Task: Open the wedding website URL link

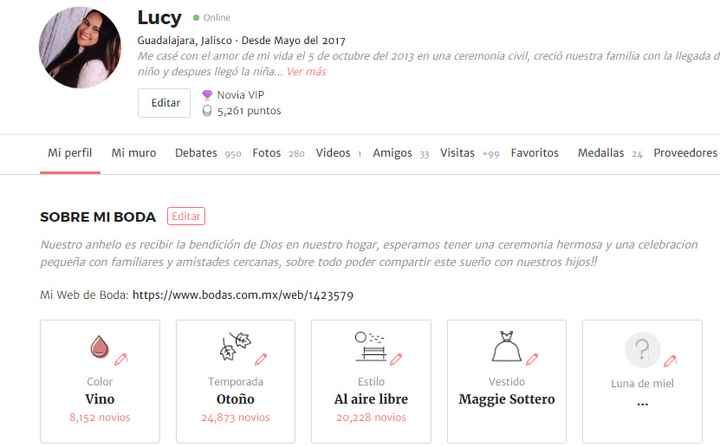Action: click(243, 295)
